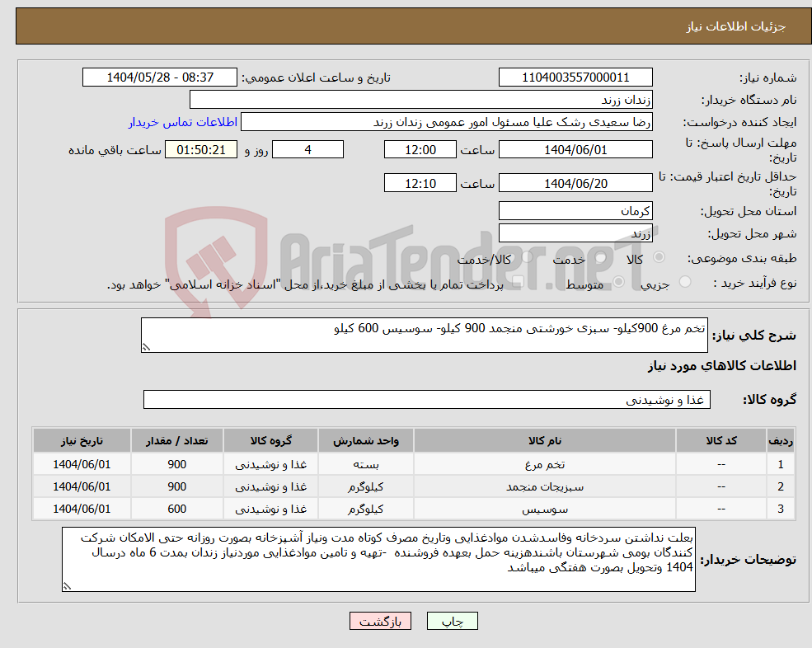The width and height of the screenshot is (812, 648).
Task: Click the شماره نیاز number field
Action: coord(575,77)
